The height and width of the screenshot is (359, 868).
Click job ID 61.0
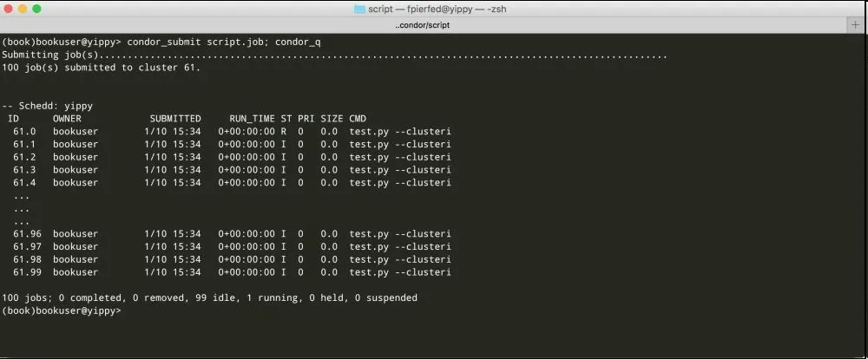[24, 131]
